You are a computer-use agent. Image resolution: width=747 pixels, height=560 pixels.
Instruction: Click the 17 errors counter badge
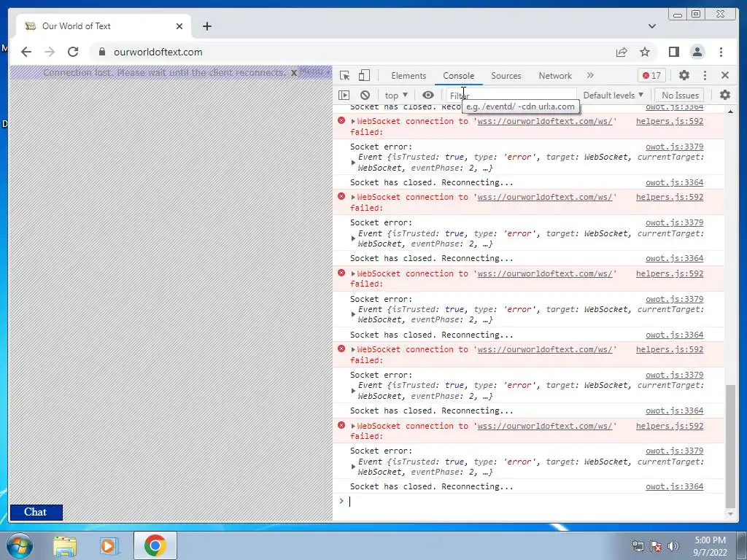pos(651,75)
